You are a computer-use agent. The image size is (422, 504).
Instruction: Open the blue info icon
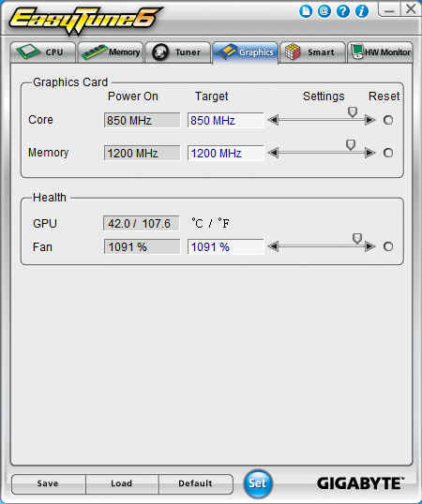pos(362,11)
